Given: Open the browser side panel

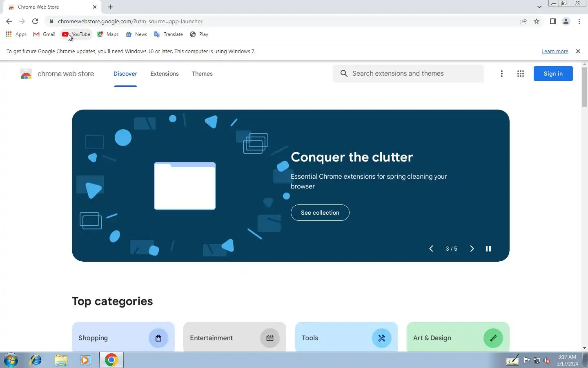Looking at the screenshot, I should coord(552,21).
